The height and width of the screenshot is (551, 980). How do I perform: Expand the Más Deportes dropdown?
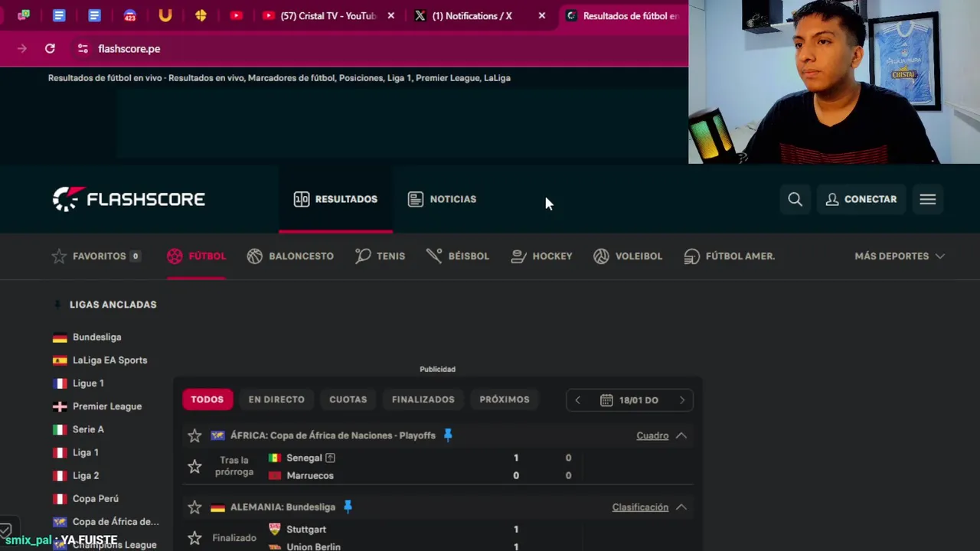pyautogui.click(x=900, y=256)
